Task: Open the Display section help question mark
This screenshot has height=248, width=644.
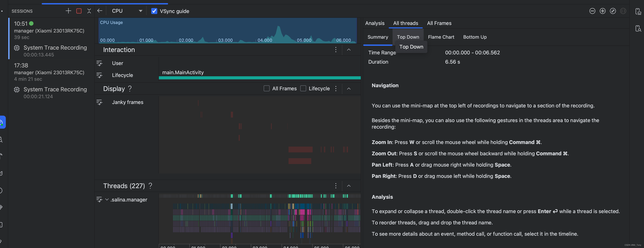Action: [x=130, y=89]
